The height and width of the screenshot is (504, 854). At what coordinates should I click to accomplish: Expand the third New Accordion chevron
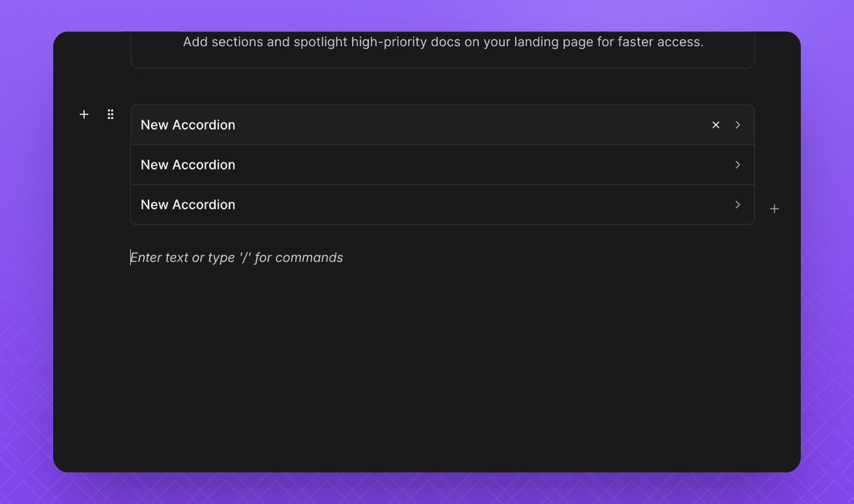click(738, 204)
